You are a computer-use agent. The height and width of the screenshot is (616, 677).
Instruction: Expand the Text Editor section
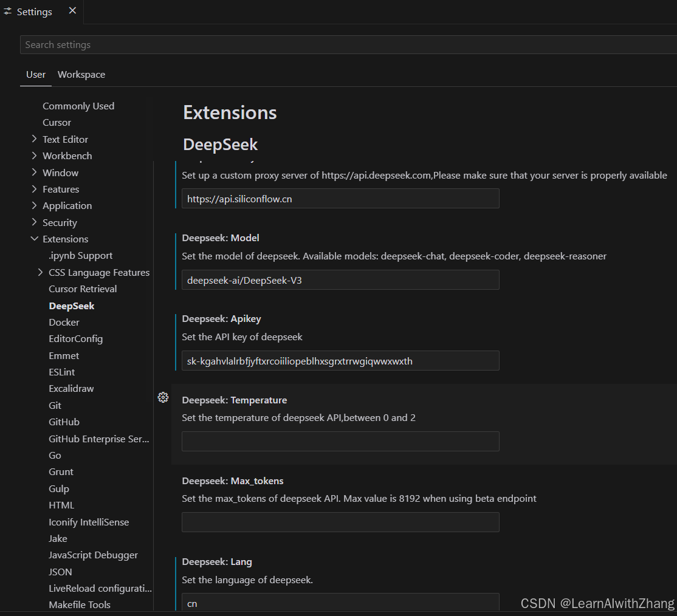34,139
